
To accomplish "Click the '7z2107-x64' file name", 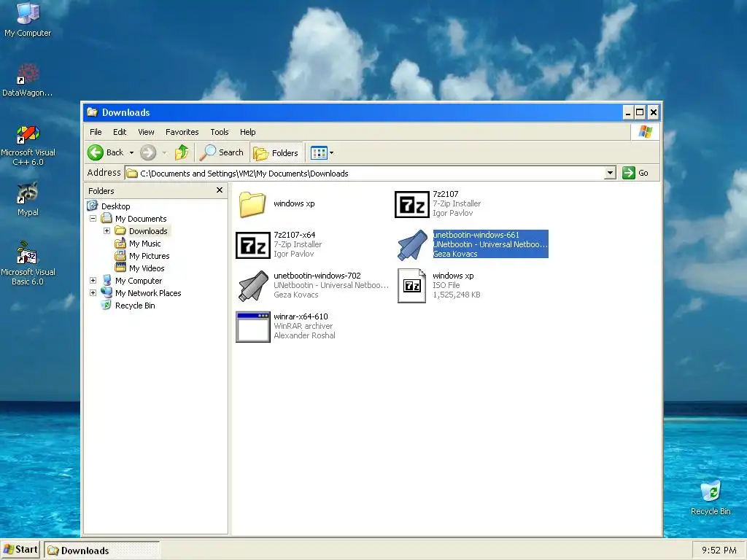I will (295, 234).
